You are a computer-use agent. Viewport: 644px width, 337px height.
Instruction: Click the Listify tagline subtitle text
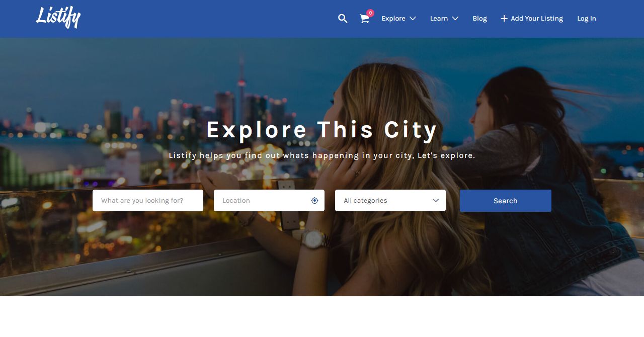click(322, 155)
